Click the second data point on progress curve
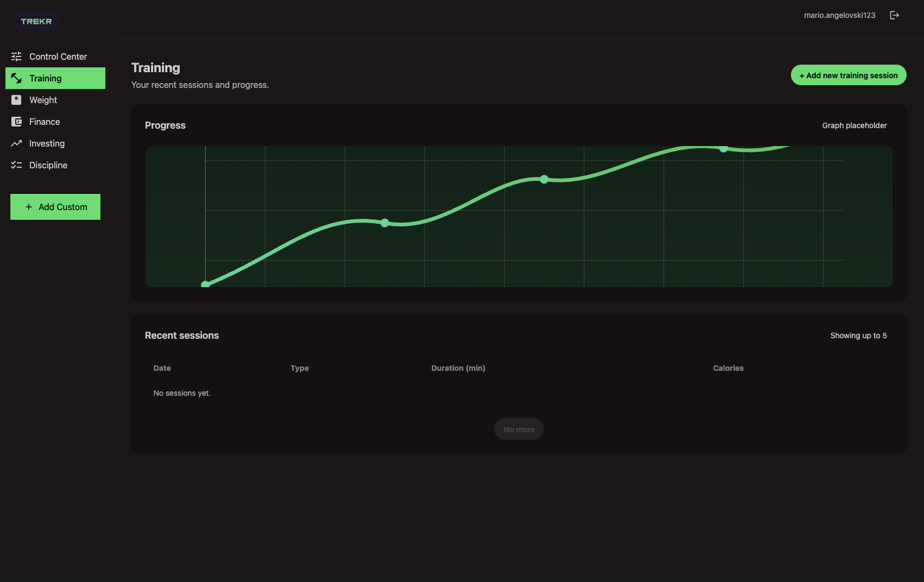This screenshot has height=582, width=924. pyautogui.click(x=385, y=223)
